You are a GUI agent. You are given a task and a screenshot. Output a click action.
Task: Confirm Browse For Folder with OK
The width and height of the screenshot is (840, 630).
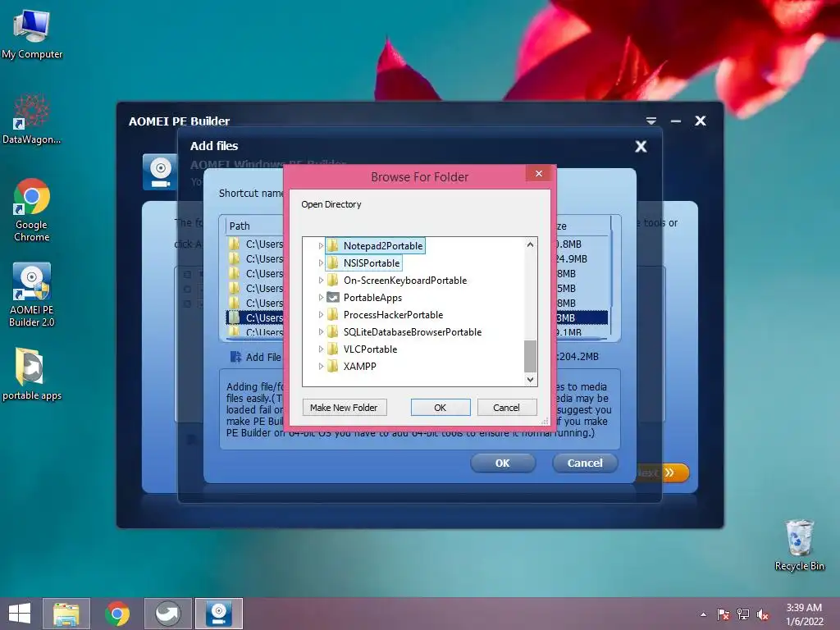click(441, 408)
